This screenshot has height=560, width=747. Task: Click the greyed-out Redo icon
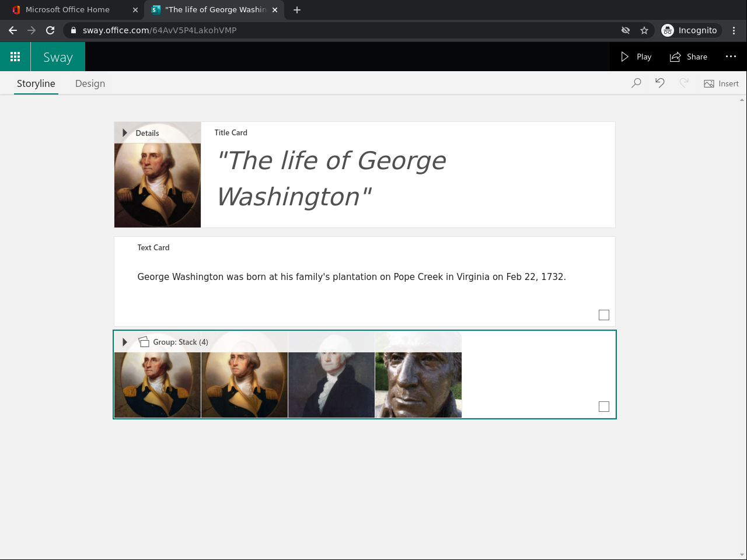click(x=684, y=83)
